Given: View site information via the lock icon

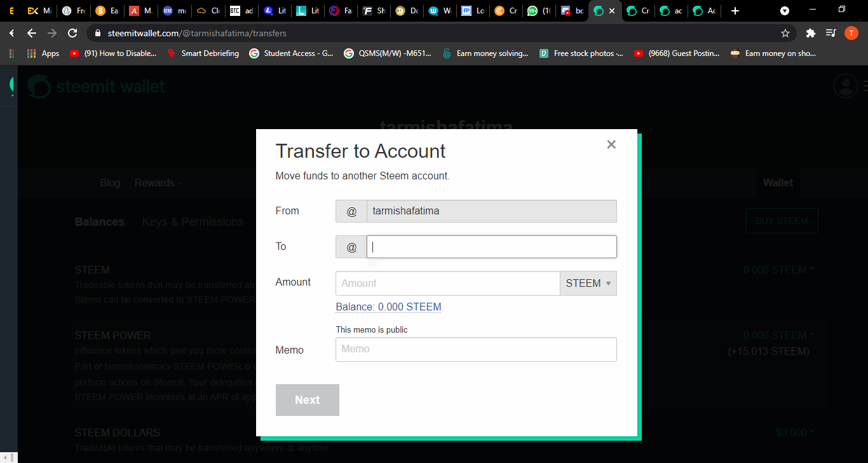Looking at the screenshot, I should (97, 33).
